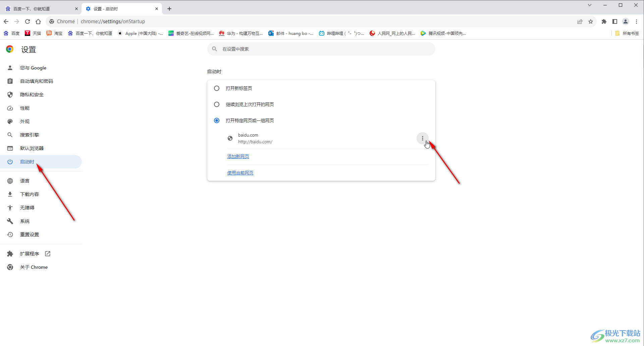Select the 打开新标签页 radio option
Viewport: 644px width, 346px height.
click(x=217, y=88)
